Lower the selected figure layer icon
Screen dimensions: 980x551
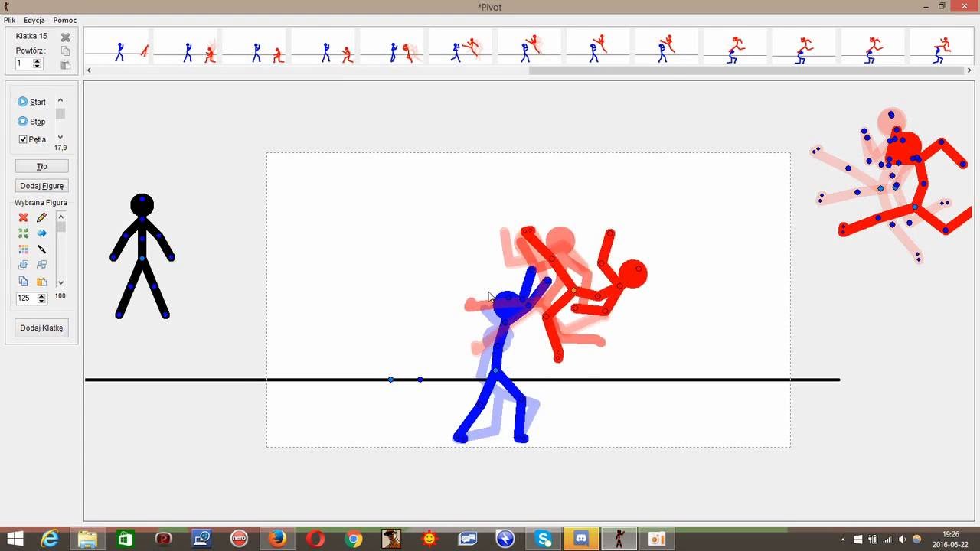click(41, 266)
